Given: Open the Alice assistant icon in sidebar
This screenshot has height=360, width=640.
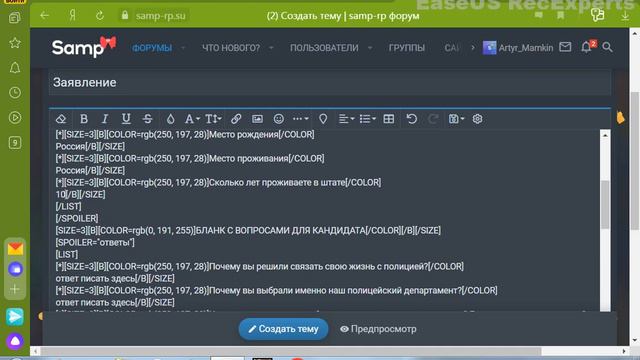Looking at the screenshot, I should 15,341.
